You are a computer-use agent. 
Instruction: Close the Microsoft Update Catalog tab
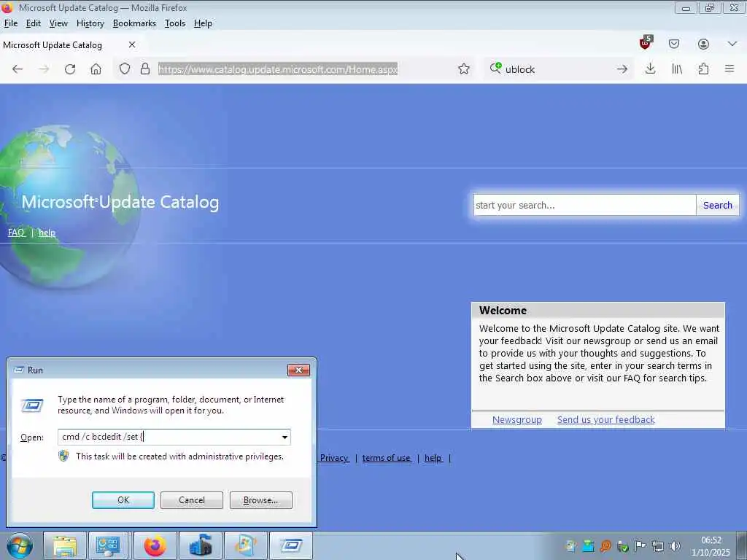coord(132,44)
